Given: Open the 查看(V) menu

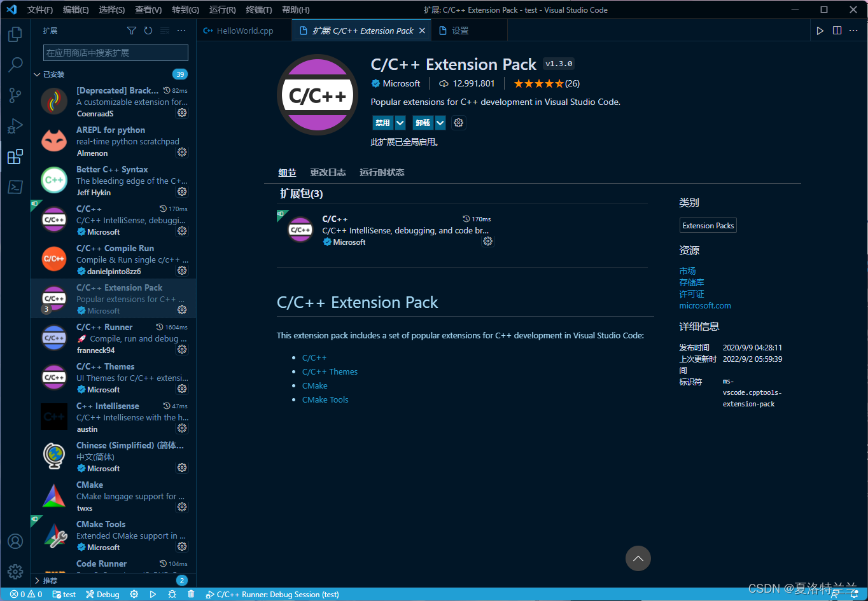Looking at the screenshot, I should coord(148,10).
